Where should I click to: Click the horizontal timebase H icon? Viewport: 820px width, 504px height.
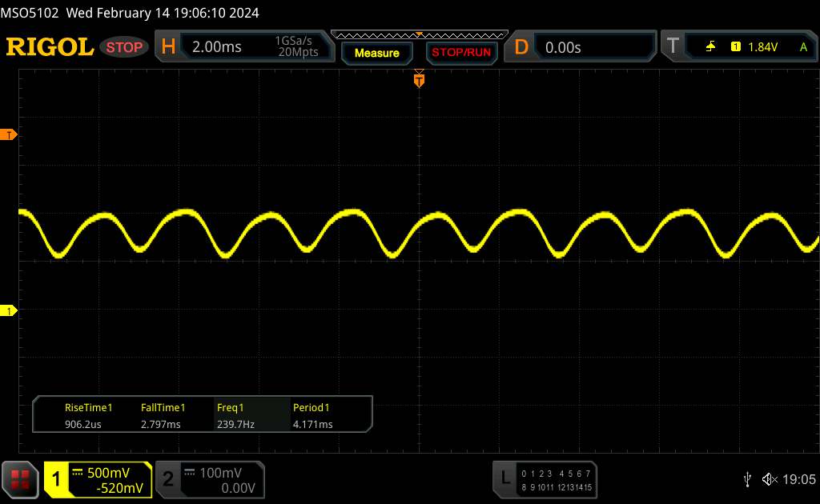[168, 47]
